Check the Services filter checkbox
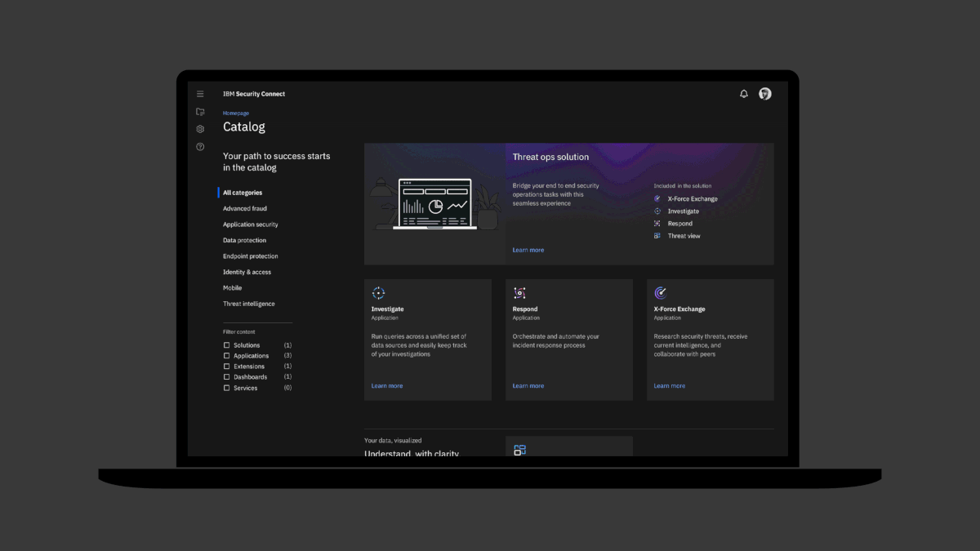This screenshot has width=980, height=551. (227, 388)
